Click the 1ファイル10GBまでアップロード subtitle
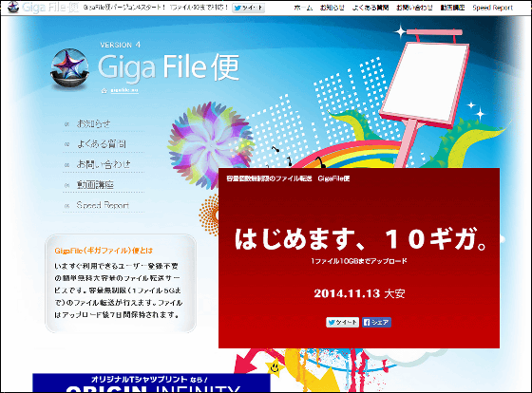Viewport: 532px width, 393px height. click(x=359, y=261)
